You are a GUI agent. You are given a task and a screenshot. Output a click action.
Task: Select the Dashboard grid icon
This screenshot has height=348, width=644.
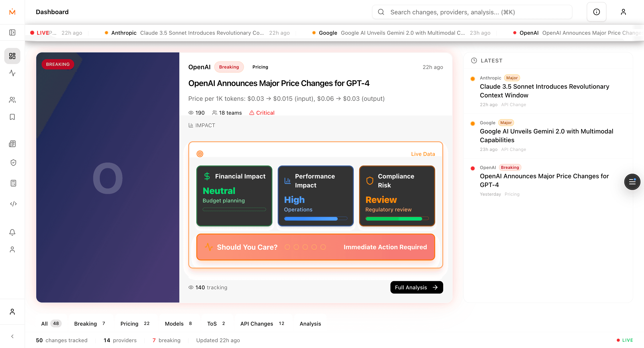tap(12, 56)
